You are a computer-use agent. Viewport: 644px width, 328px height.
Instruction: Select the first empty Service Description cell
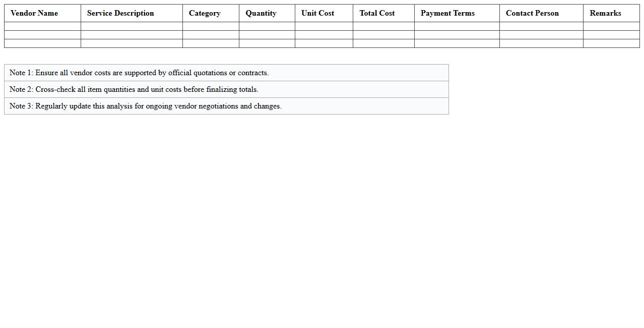pyautogui.click(x=131, y=26)
